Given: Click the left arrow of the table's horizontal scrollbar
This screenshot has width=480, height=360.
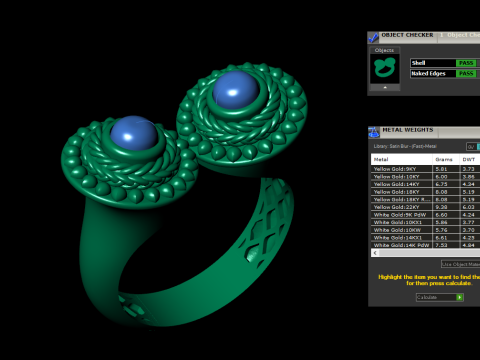Looking at the screenshot, I should [x=375, y=253].
